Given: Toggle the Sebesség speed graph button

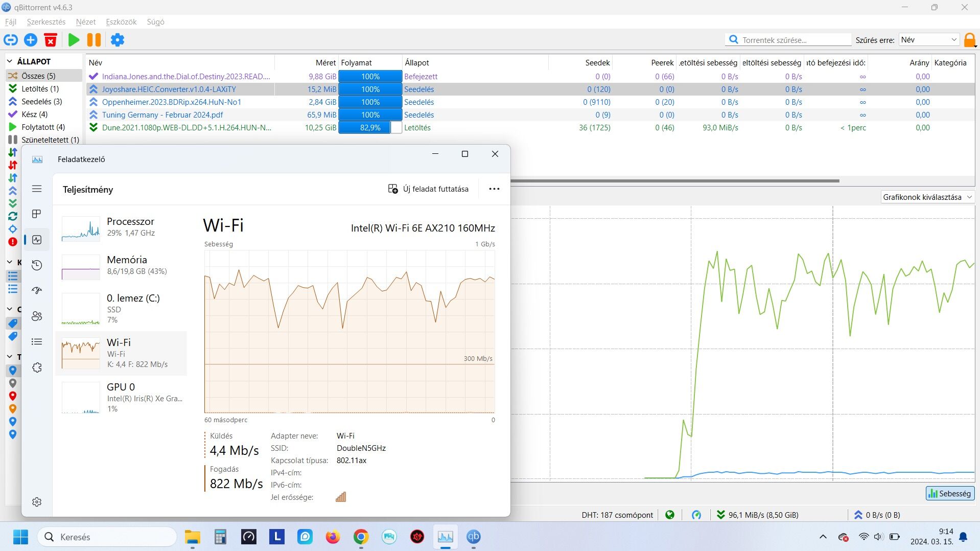Looking at the screenshot, I should tap(950, 493).
